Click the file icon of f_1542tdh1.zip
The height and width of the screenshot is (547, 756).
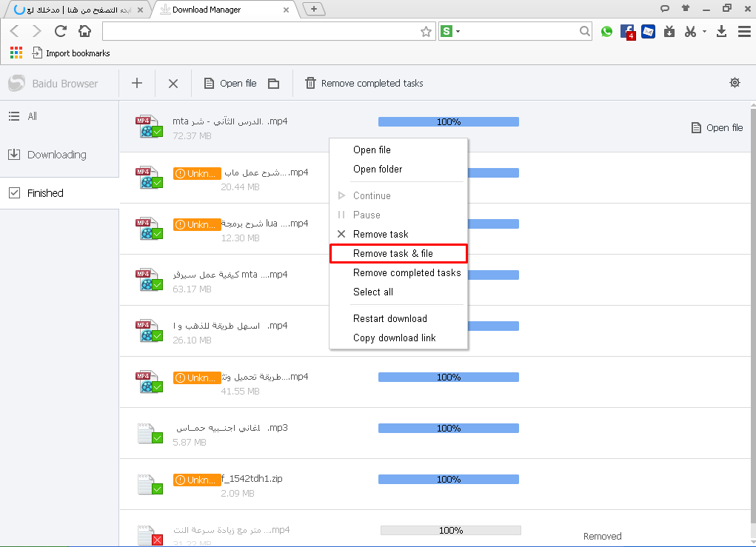[x=150, y=484]
